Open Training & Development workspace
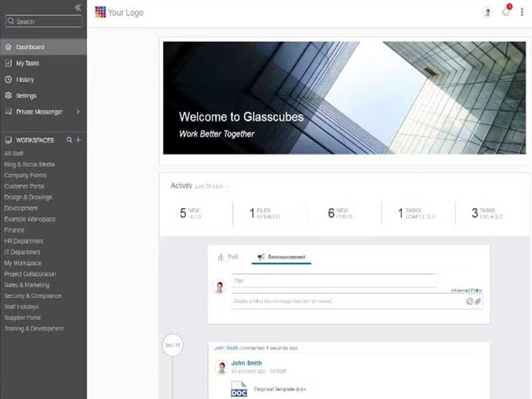 click(34, 329)
